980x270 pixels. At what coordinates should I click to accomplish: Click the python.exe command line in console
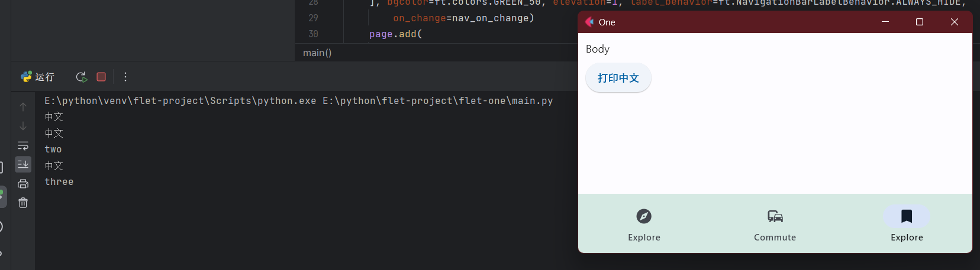coord(299,100)
